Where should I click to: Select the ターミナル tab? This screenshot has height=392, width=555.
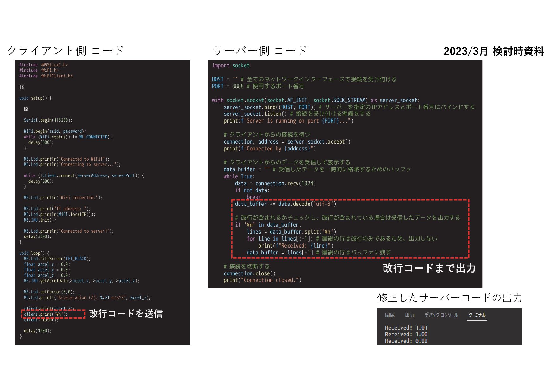[477, 315]
